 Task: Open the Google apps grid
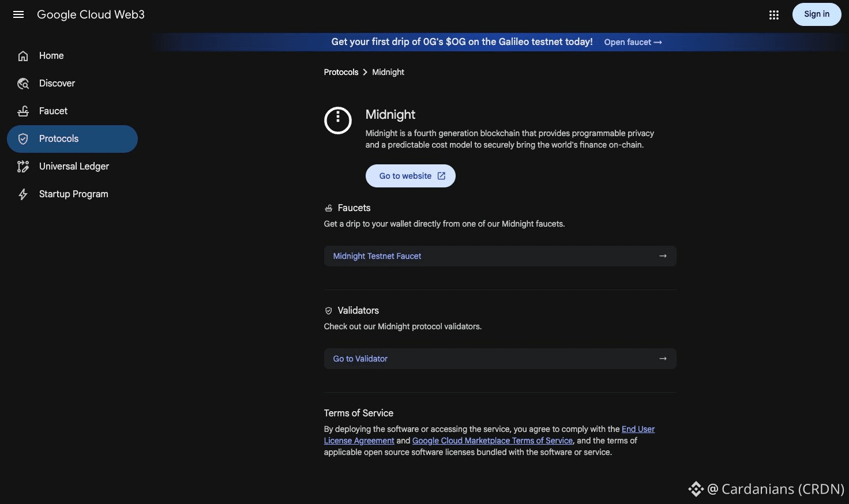click(x=774, y=15)
